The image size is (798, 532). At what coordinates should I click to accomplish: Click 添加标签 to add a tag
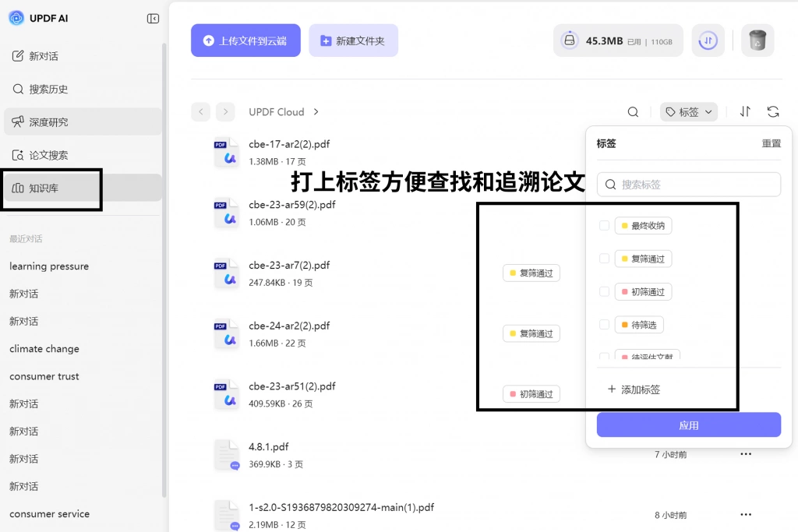tap(634, 389)
